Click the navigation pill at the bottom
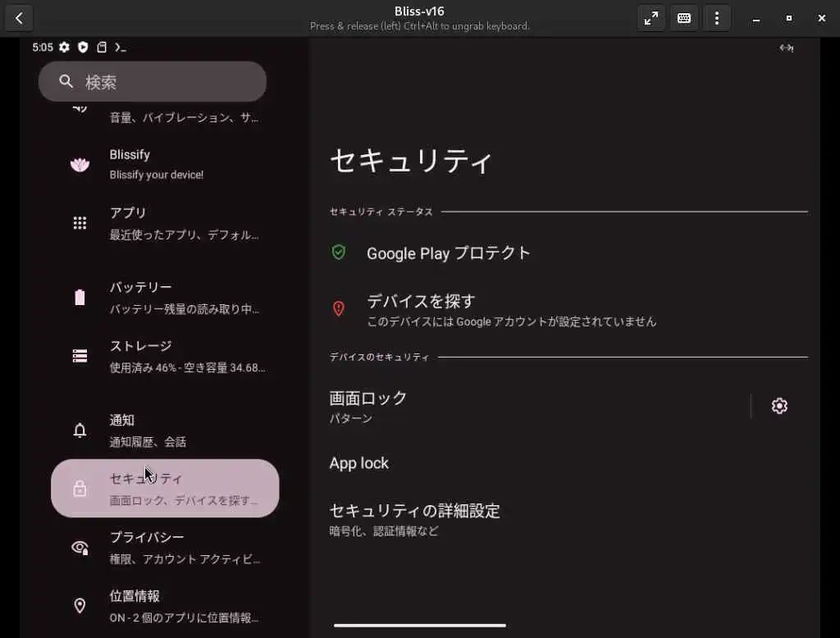The width and height of the screenshot is (840, 638). (x=419, y=625)
